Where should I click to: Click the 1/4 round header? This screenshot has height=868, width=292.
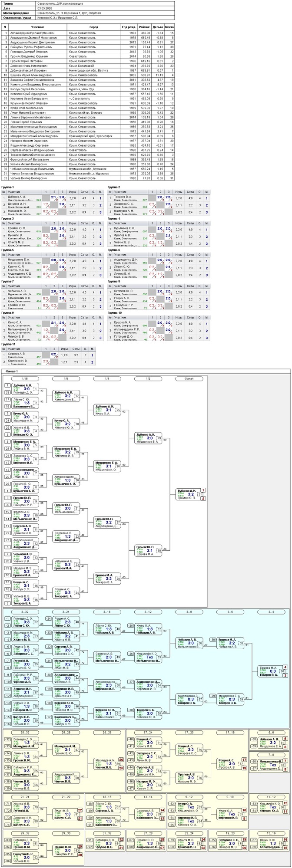tap(107, 379)
